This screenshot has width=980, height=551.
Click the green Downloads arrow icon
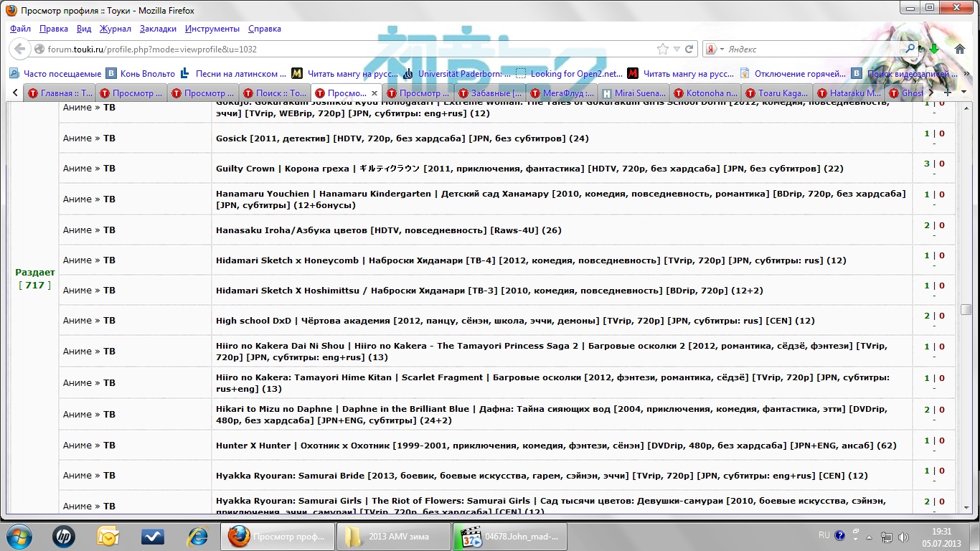click(x=934, y=50)
